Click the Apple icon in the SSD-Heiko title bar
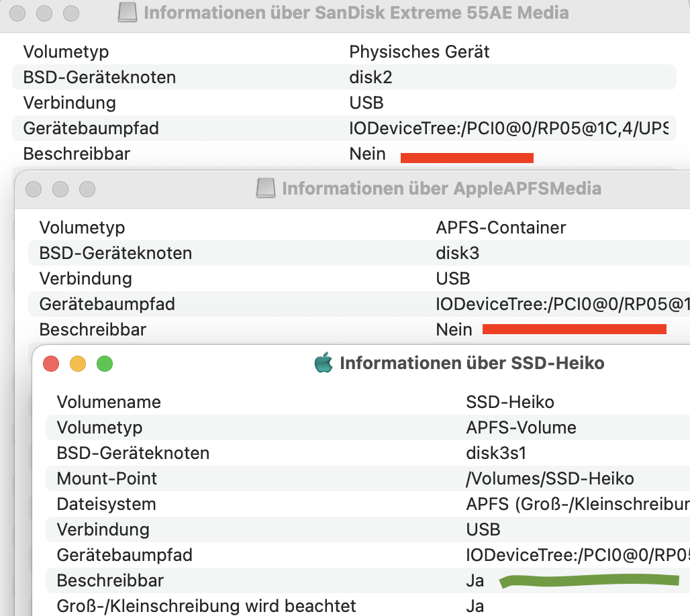 coord(324,364)
